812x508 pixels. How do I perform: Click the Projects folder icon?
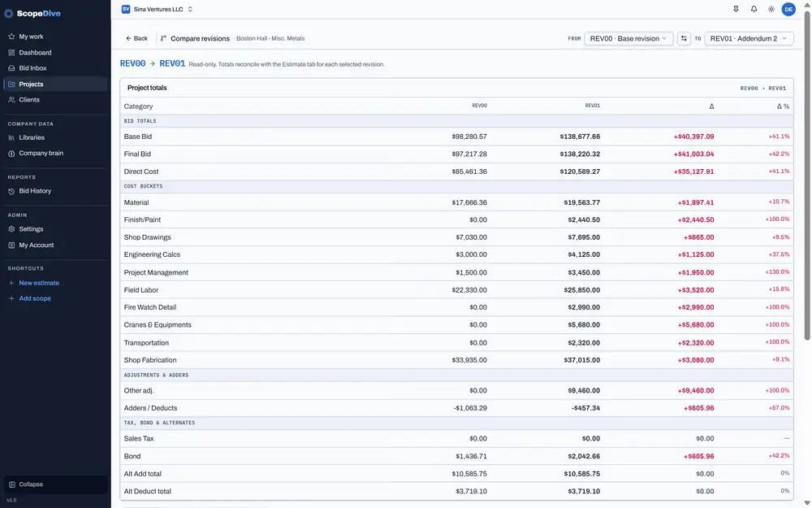coord(11,84)
